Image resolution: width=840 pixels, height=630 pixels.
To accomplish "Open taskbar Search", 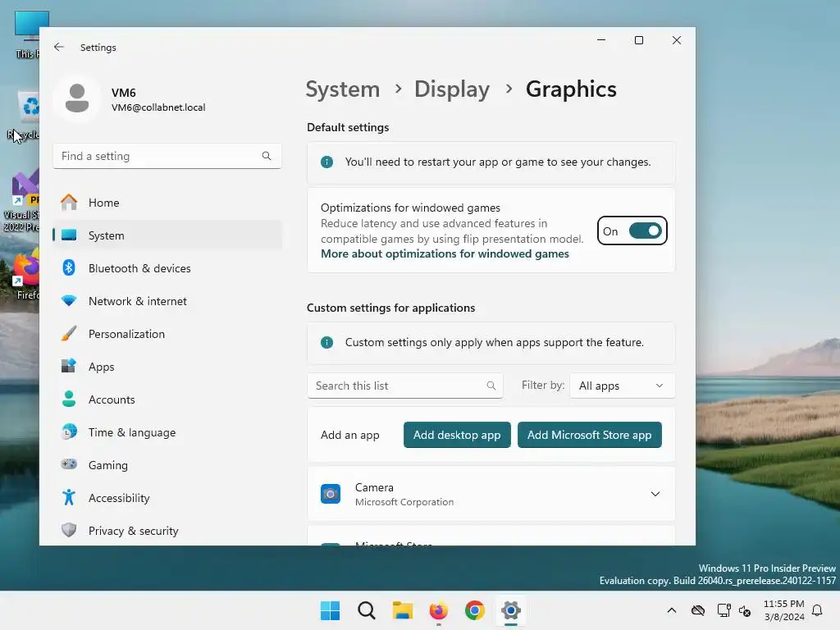I will pyautogui.click(x=367, y=610).
